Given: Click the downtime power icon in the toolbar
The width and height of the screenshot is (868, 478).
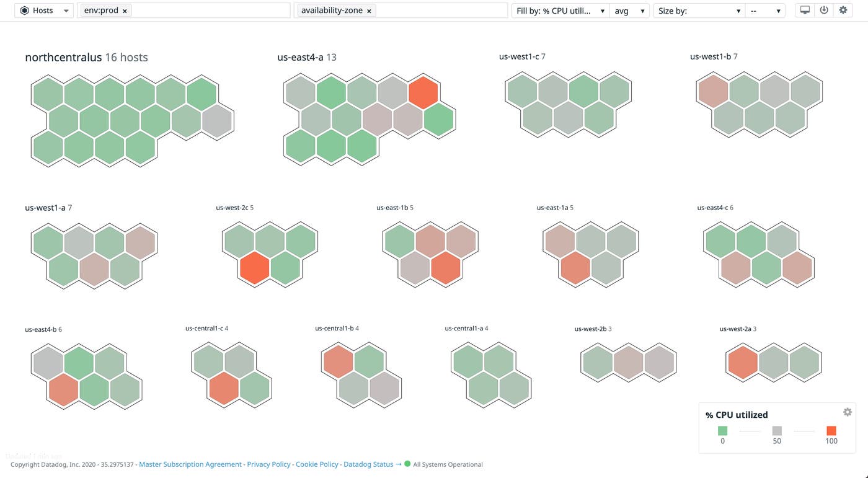Looking at the screenshot, I should (823, 10).
